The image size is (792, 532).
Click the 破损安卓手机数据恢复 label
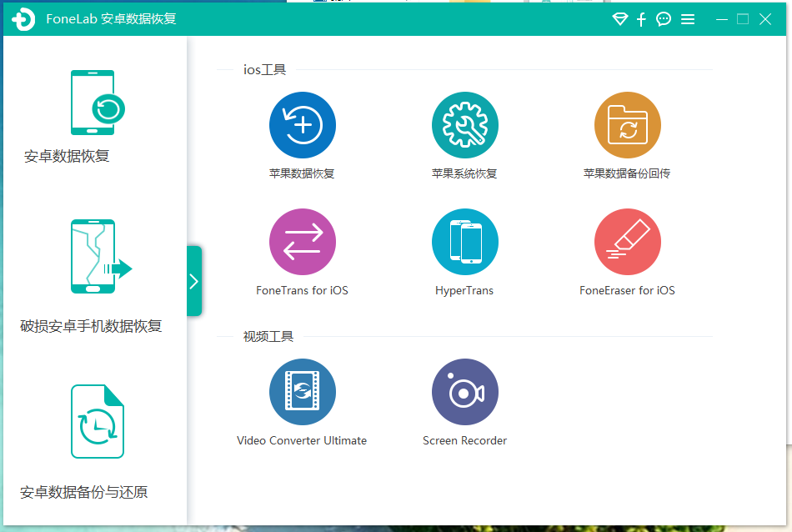coord(91,326)
